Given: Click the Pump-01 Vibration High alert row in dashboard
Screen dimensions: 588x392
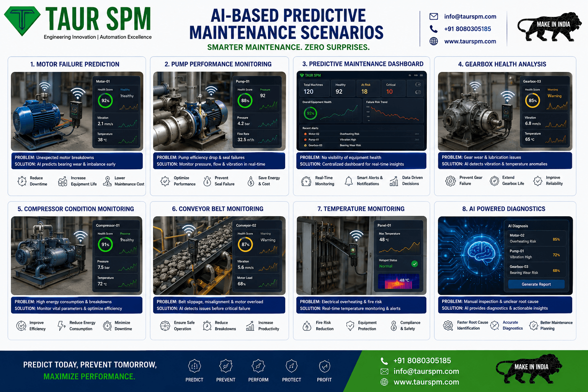Looking at the screenshot, I should point(362,140).
